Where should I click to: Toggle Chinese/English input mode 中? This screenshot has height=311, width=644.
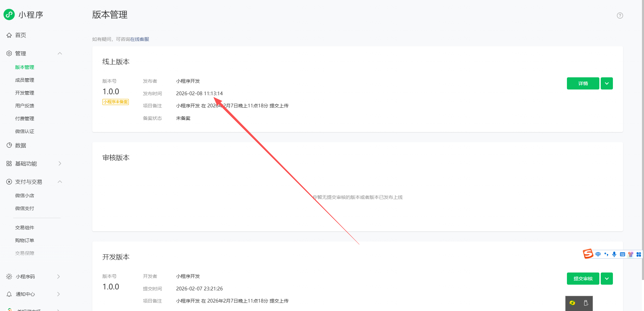(598, 254)
